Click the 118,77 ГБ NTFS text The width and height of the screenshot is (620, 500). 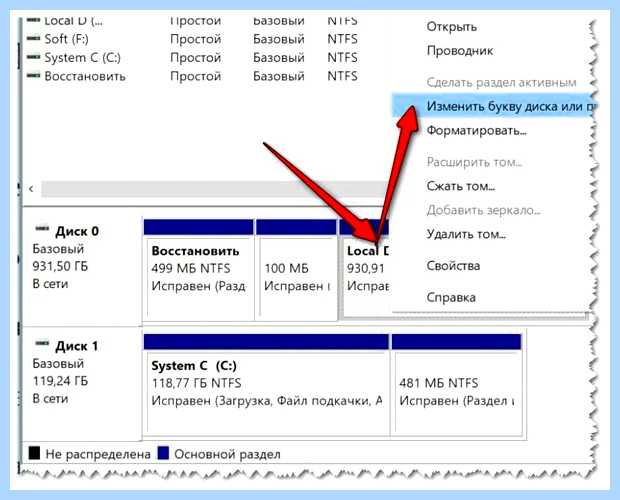click(196, 383)
